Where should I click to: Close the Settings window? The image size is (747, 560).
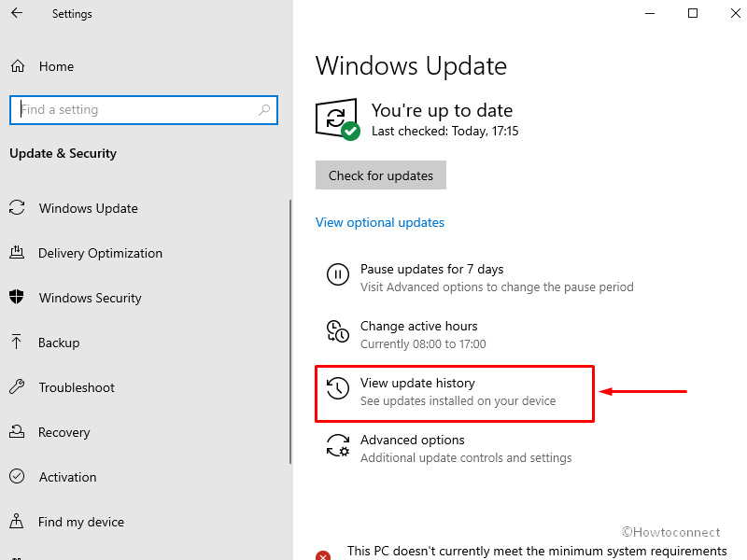point(736,13)
